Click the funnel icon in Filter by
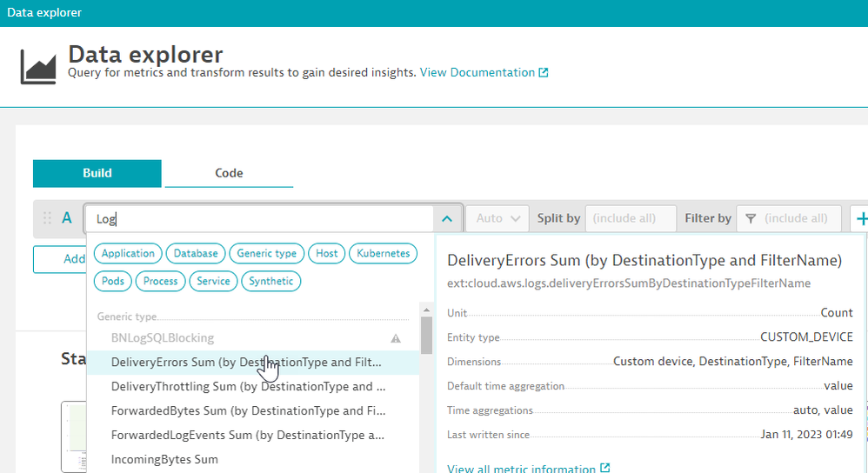The width and height of the screenshot is (868, 473). 750,218
